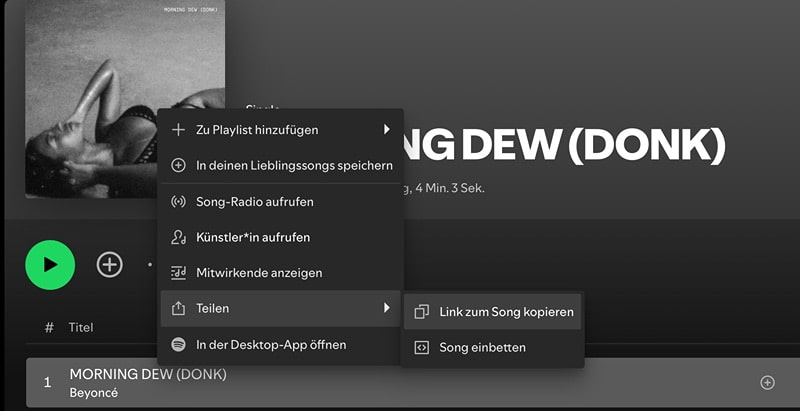
Task: Select In der Desktop-App öffnen
Action: pyautogui.click(x=281, y=345)
